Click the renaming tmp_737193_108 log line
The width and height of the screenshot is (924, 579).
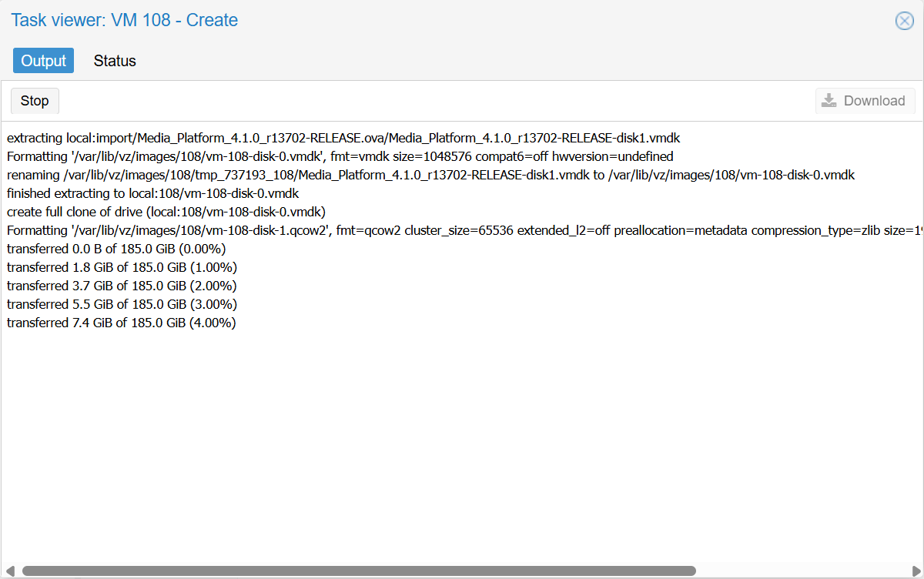(x=430, y=175)
